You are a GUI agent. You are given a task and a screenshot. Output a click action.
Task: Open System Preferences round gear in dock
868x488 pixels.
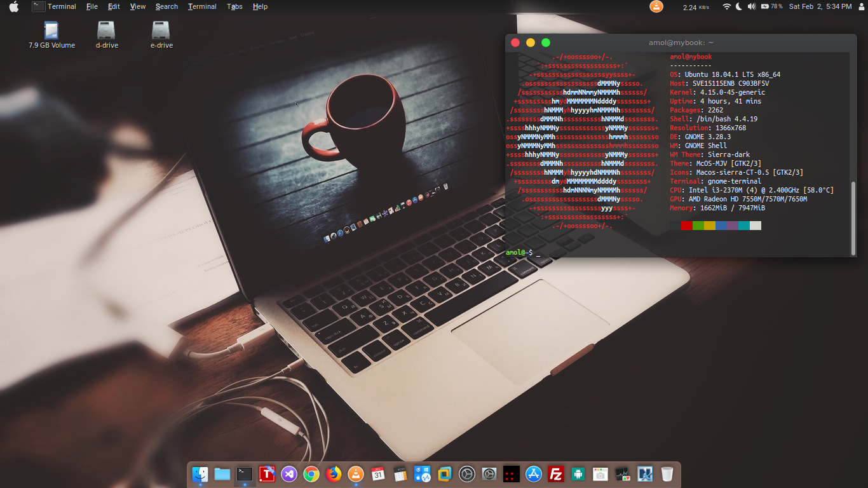[x=467, y=474]
